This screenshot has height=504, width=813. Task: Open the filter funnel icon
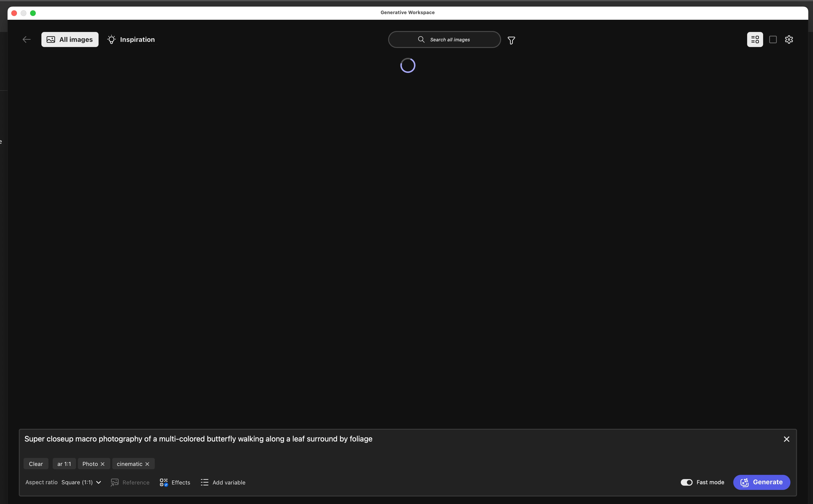pos(511,40)
